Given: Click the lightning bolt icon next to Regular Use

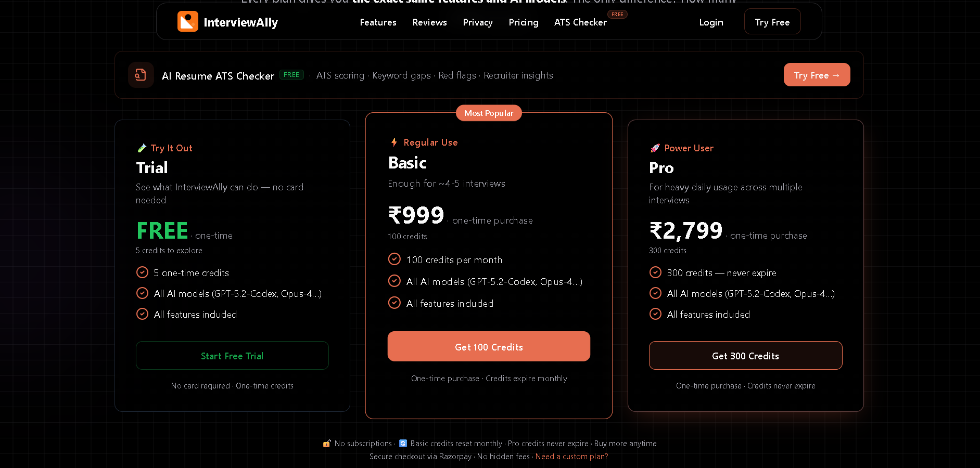Looking at the screenshot, I should pyautogui.click(x=394, y=142).
